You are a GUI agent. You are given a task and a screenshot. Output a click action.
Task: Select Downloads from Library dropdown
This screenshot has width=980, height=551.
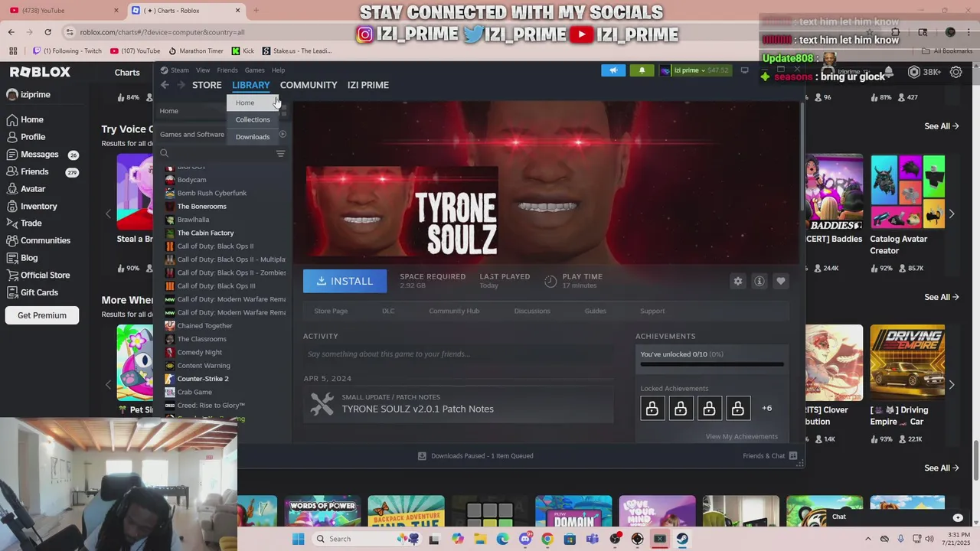pos(253,137)
